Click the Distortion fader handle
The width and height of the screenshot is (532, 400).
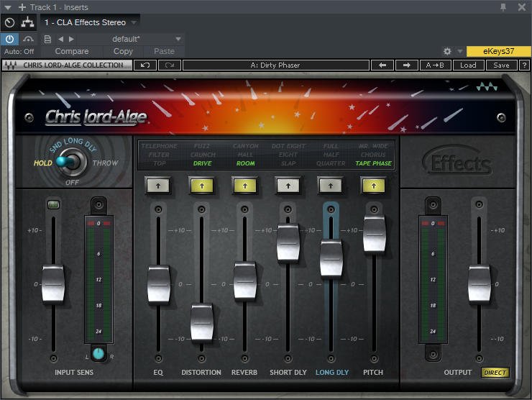click(x=202, y=322)
